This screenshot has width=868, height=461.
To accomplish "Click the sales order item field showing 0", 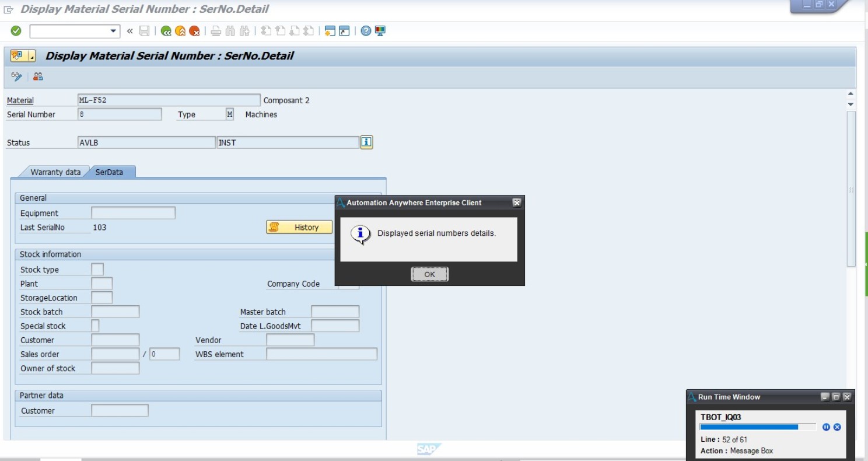I will [x=164, y=354].
